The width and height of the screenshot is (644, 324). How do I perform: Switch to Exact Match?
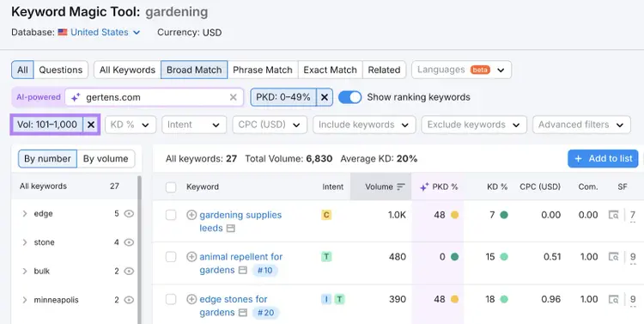[331, 70]
